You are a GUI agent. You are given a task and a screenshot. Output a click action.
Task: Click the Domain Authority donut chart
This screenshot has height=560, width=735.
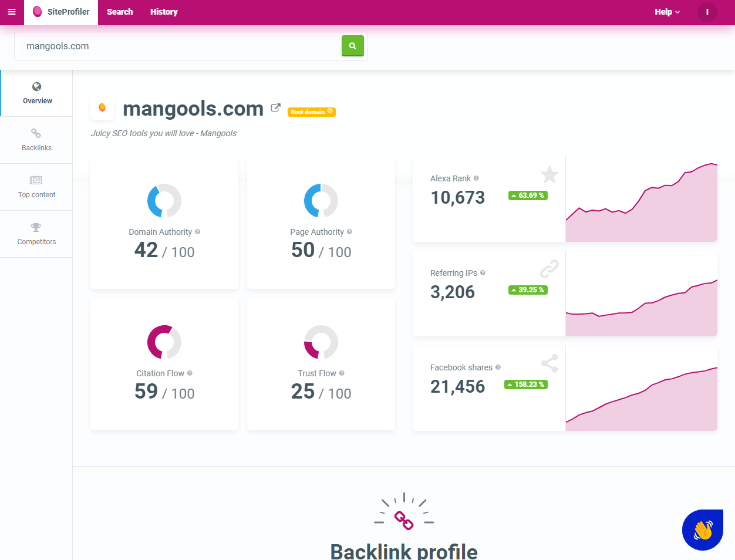pos(164,201)
